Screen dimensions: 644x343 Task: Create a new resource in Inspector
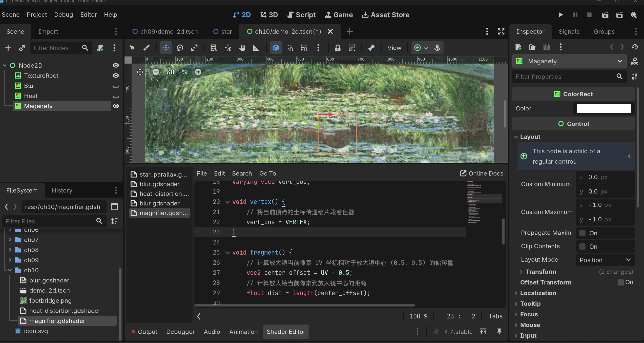[x=518, y=47]
